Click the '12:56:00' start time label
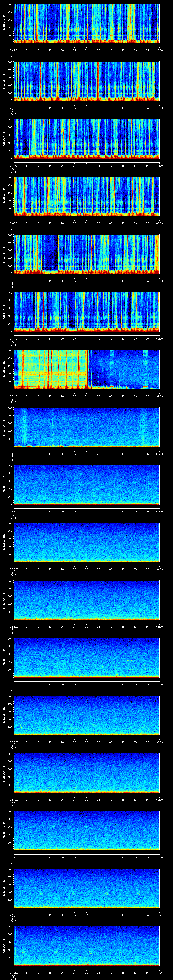 (x=14, y=742)
